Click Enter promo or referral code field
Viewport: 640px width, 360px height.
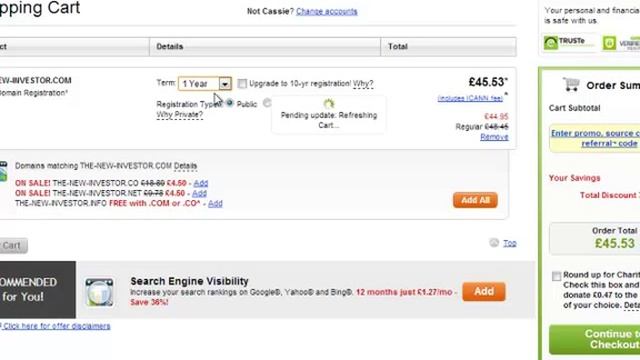(x=595, y=138)
